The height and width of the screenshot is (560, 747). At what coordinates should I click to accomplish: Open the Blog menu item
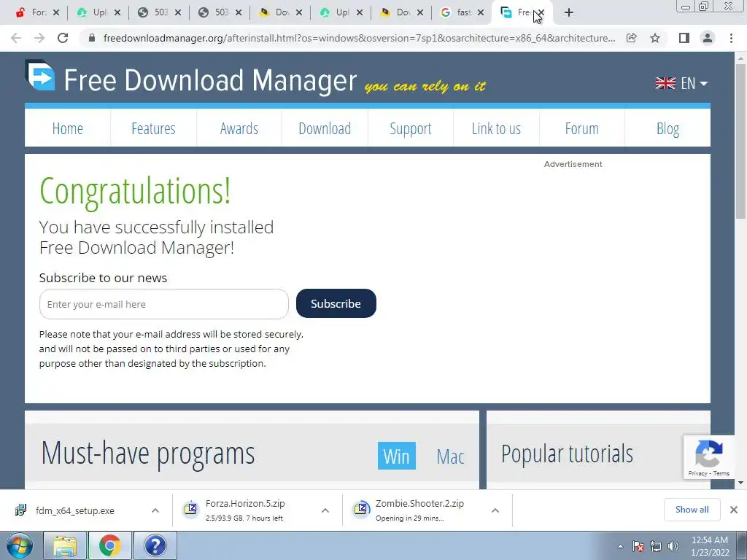point(668,128)
